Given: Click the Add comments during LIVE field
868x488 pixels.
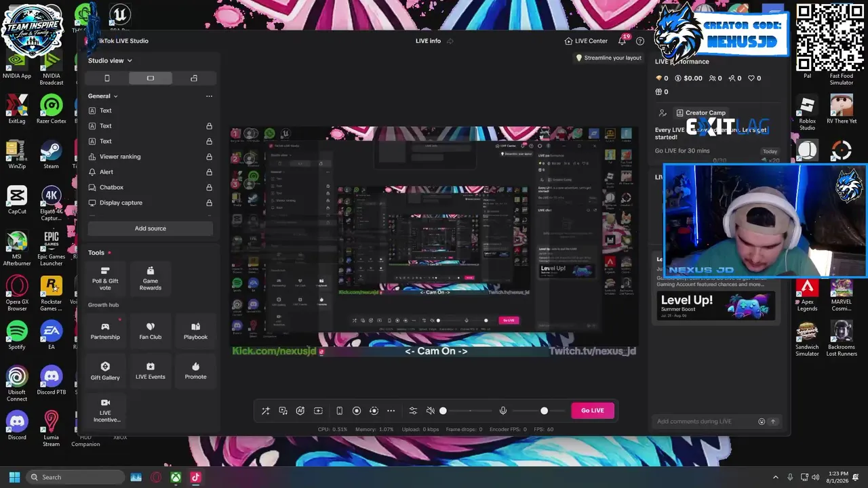Looking at the screenshot, I should click(x=705, y=422).
